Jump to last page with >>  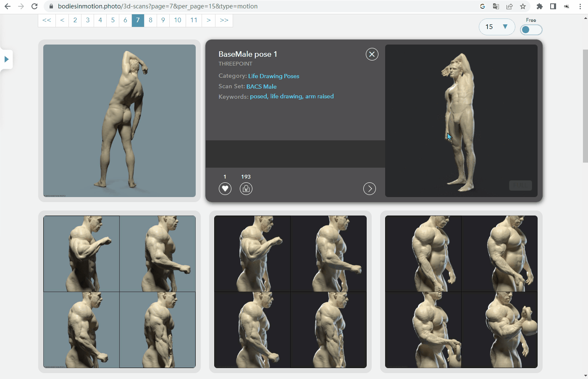coord(224,20)
